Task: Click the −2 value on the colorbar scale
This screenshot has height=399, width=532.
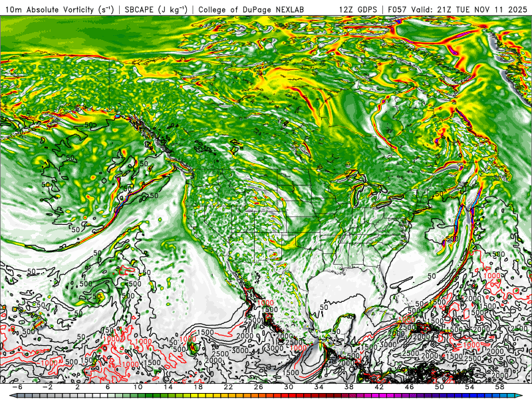Action: point(47,387)
